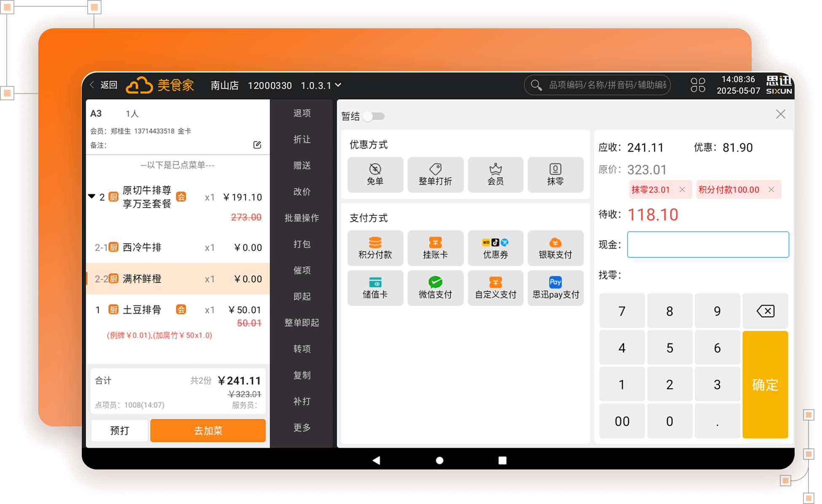Tap the Android back navigation button

(x=376, y=460)
